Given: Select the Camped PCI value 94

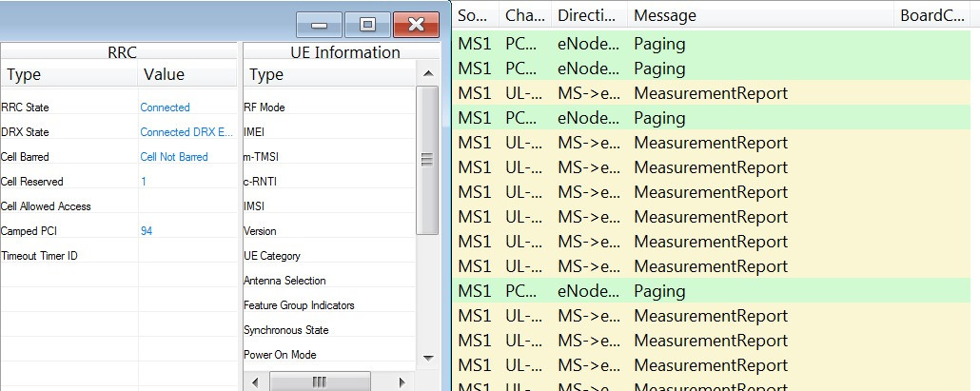Looking at the screenshot, I should [x=147, y=231].
